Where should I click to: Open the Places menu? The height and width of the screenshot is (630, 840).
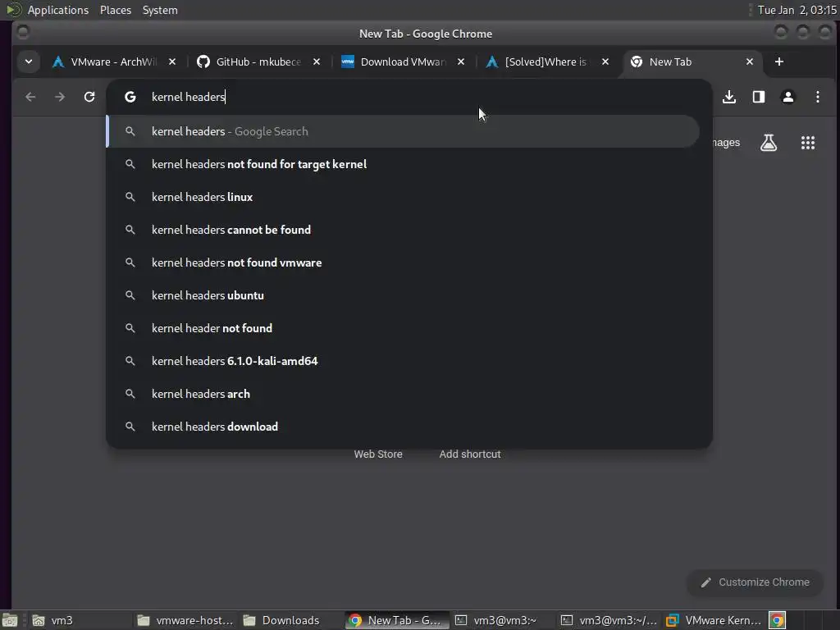pos(116,10)
